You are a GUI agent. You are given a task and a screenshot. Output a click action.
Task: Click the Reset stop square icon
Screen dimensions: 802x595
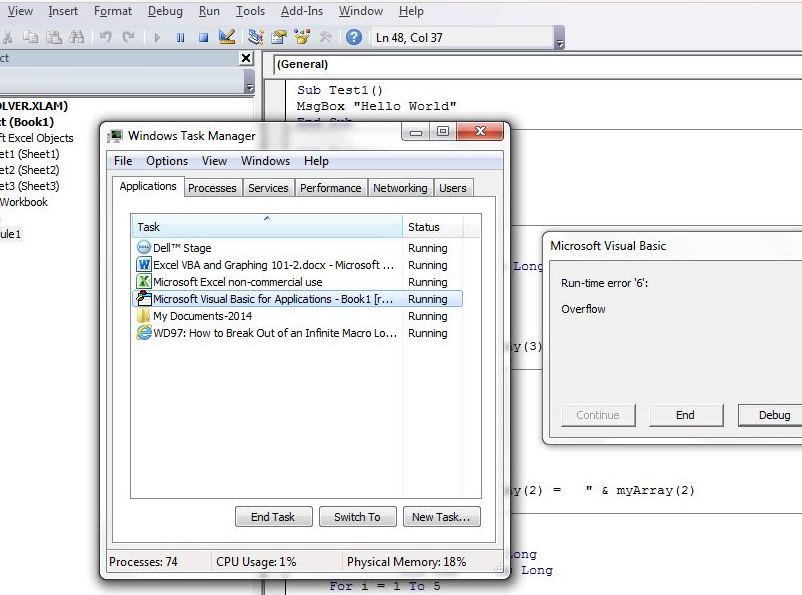pos(204,37)
